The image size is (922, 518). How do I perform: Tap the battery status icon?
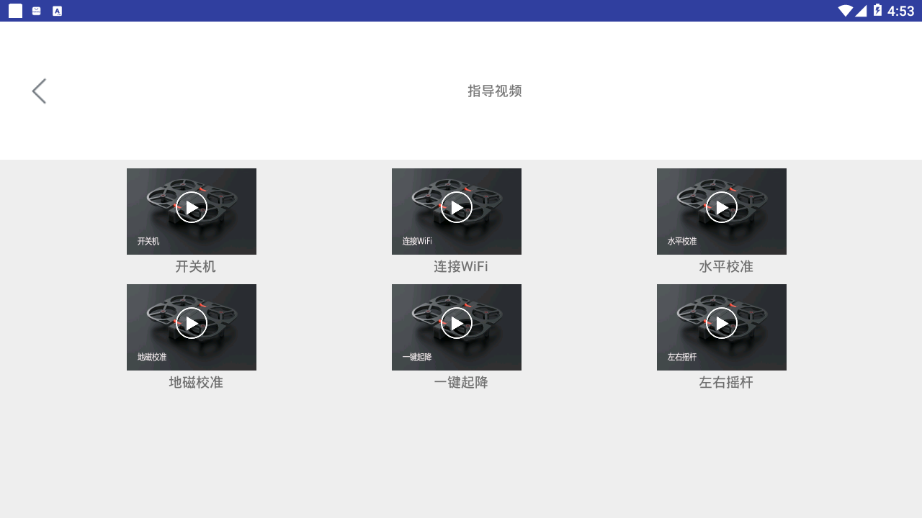877,11
